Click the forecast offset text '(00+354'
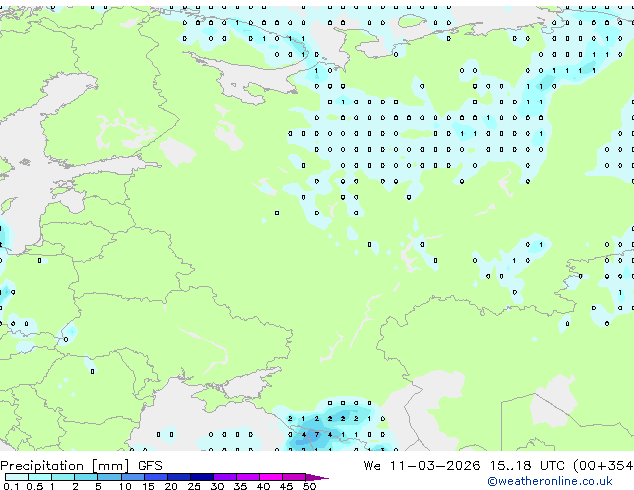Screen dimensions: 634x490 [603, 466]
